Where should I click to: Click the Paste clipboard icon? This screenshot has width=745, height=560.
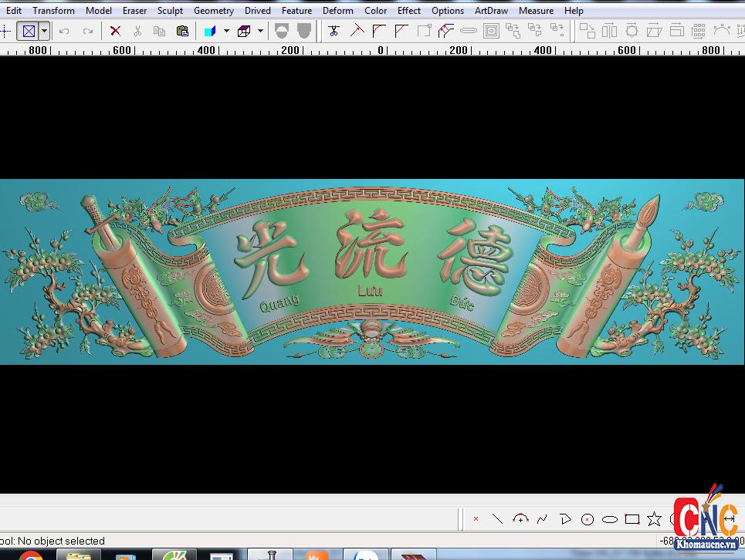click(x=182, y=32)
